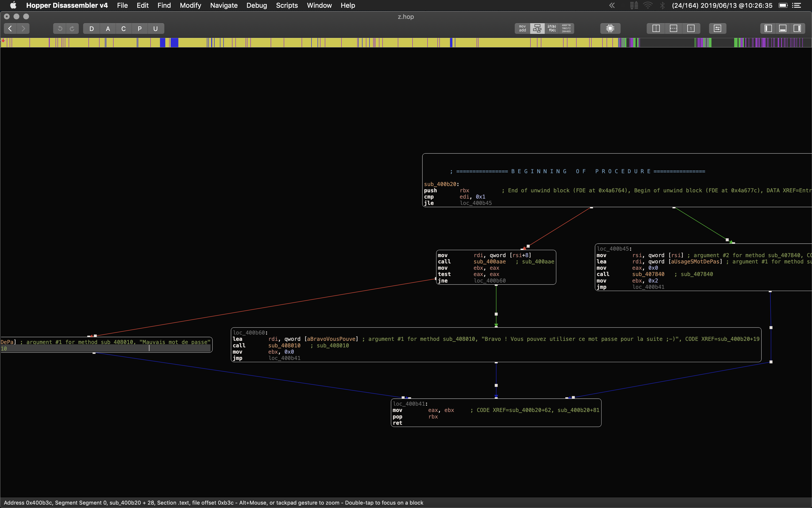Switch to pseudo-code if(b) f(x) view

(552, 29)
